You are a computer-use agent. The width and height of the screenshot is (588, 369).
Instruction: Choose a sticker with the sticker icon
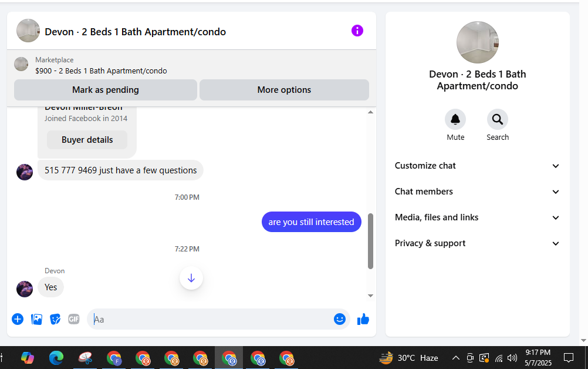55,319
